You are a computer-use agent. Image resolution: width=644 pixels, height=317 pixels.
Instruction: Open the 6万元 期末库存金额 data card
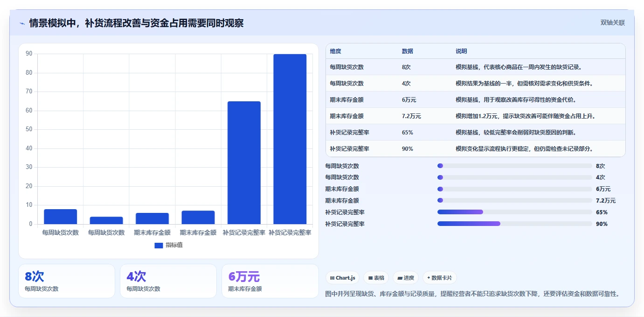pos(270,281)
